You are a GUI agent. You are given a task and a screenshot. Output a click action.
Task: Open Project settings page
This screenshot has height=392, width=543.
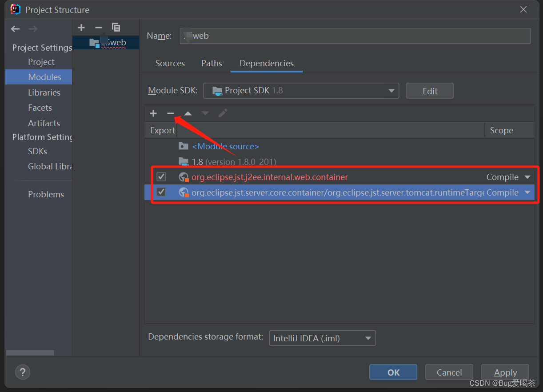click(x=41, y=62)
